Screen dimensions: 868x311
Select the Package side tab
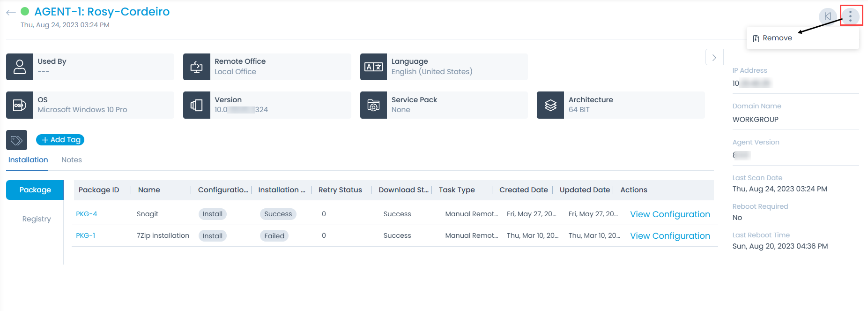[x=35, y=190]
